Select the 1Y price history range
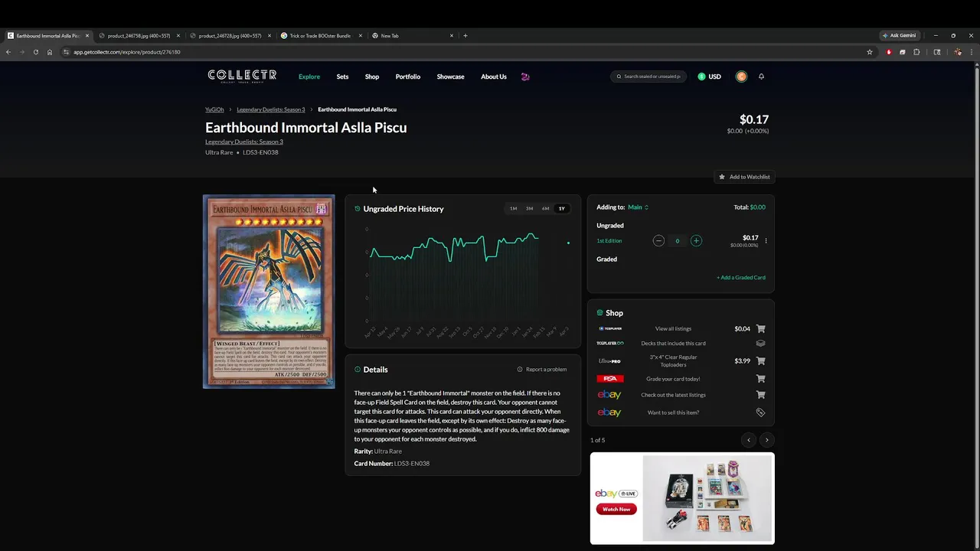 point(561,208)
